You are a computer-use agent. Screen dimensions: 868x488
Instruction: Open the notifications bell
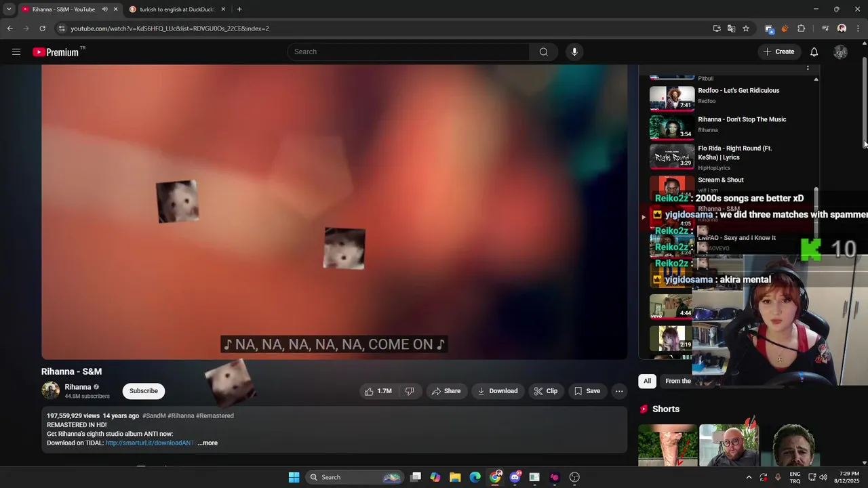pyautogui.click(x=814, y=52)
